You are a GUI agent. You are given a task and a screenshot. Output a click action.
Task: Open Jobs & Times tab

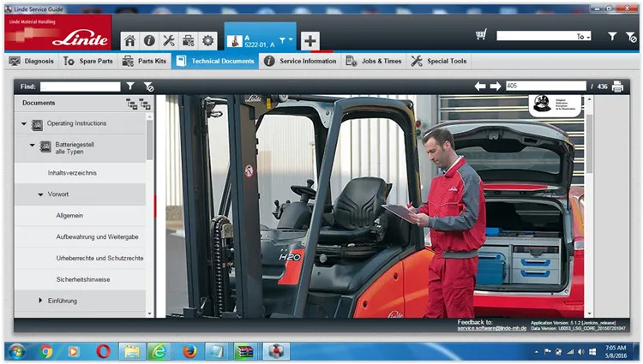[x=374, y=61]
